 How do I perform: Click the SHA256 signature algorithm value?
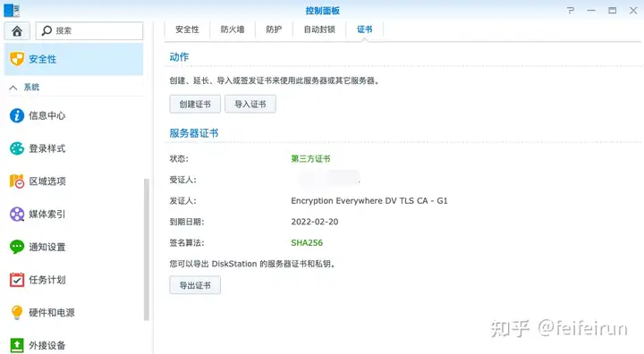coord(307,243)
